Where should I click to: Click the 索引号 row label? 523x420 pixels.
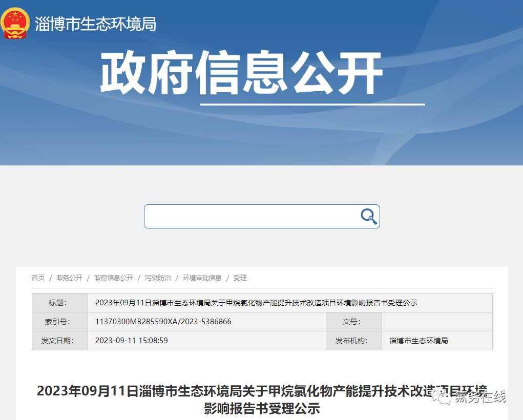tap(59, 322)
